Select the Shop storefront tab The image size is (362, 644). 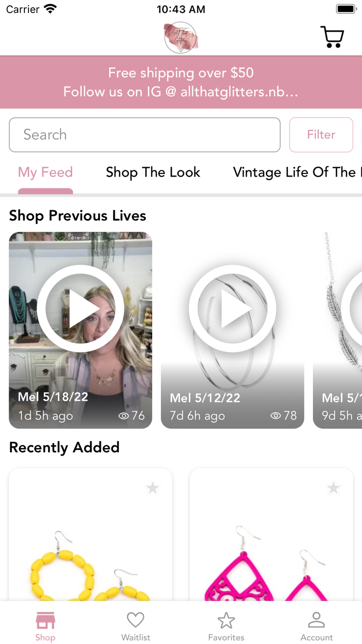pyautogui.click(x=45, y=625)
